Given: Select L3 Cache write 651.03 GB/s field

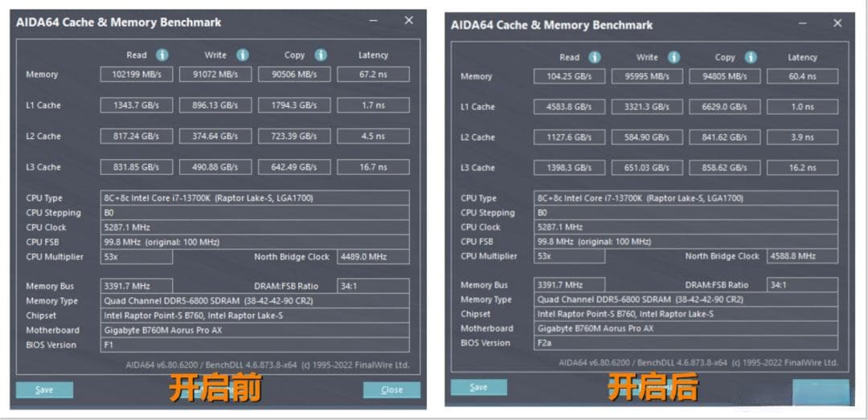Looking at the screenshot, I should [647, 168].
